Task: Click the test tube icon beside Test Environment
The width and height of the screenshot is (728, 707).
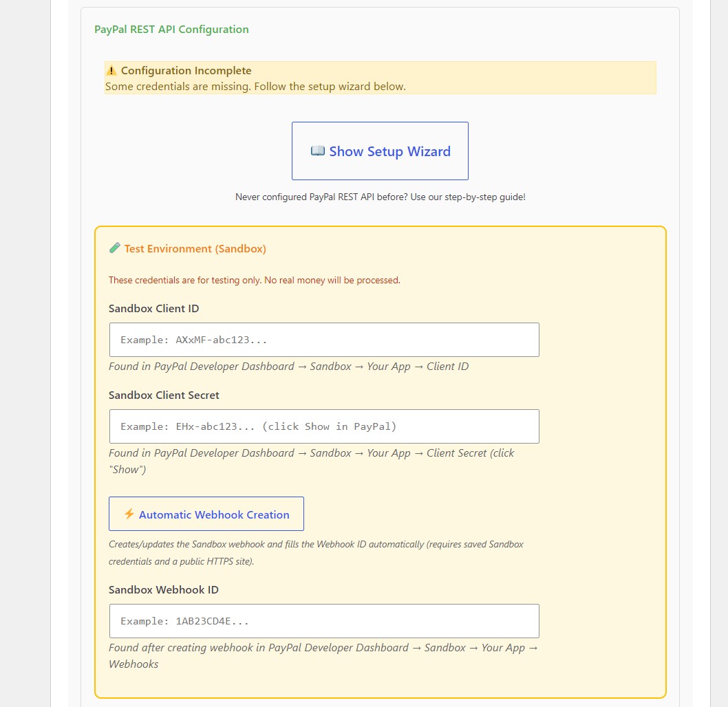Action: pos(115,248)
